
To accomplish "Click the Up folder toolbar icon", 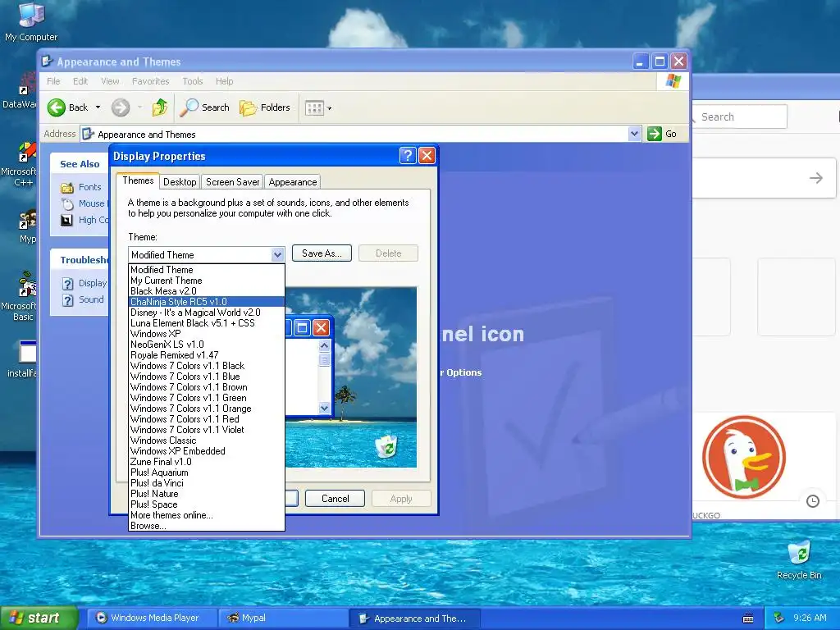I will point(160,107).
